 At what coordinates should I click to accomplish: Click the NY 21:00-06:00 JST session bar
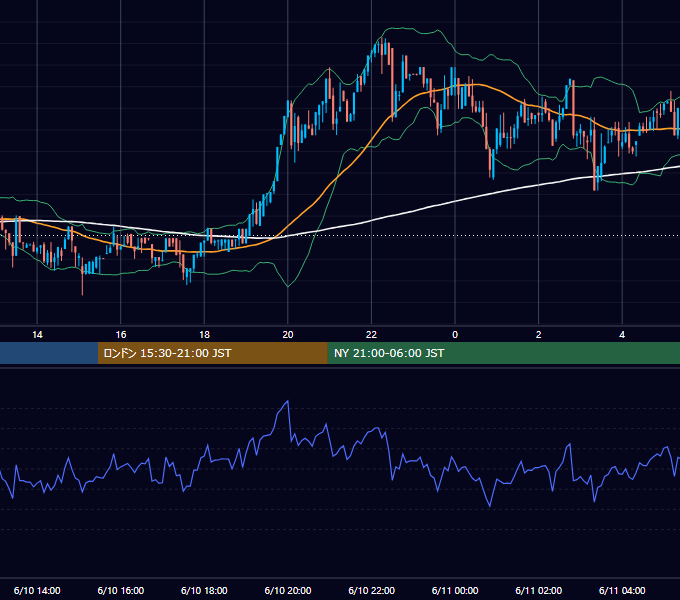503,353
